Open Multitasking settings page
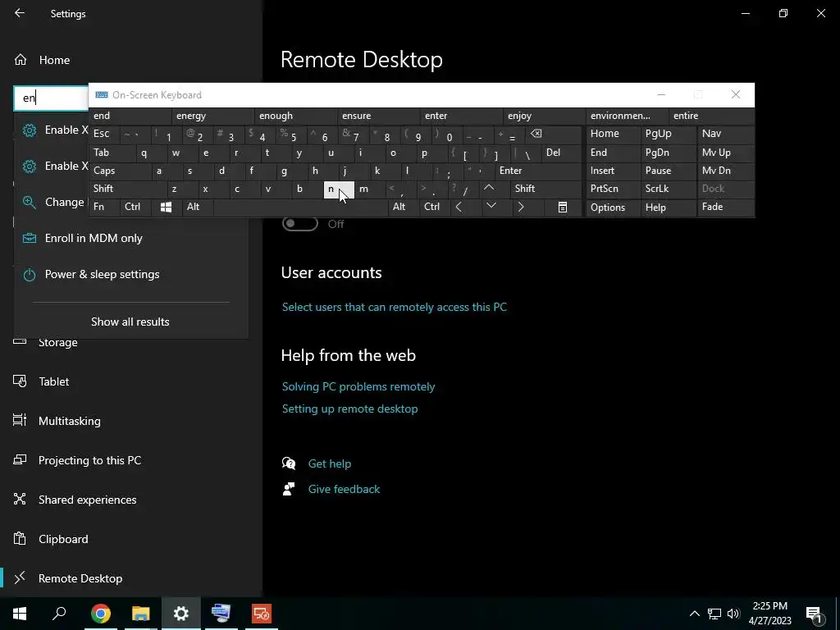 [x=70, y=421]
